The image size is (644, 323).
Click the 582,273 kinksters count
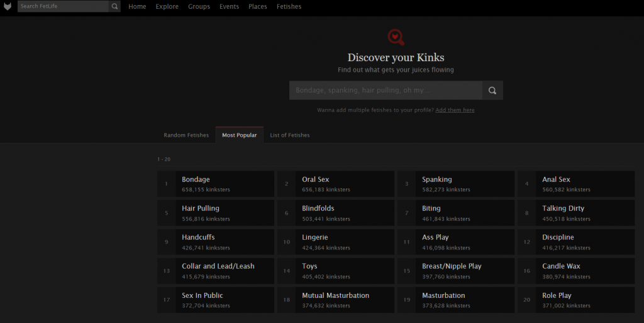(x=446, y=190)
